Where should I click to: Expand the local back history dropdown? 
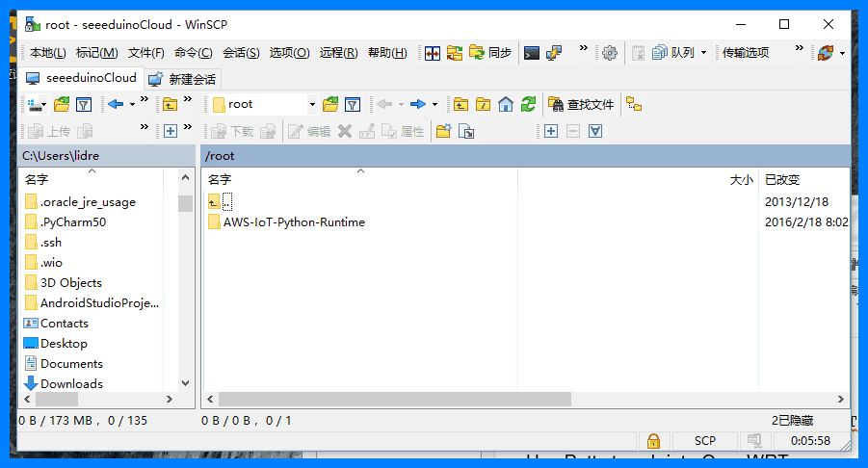tap(132, 104)
